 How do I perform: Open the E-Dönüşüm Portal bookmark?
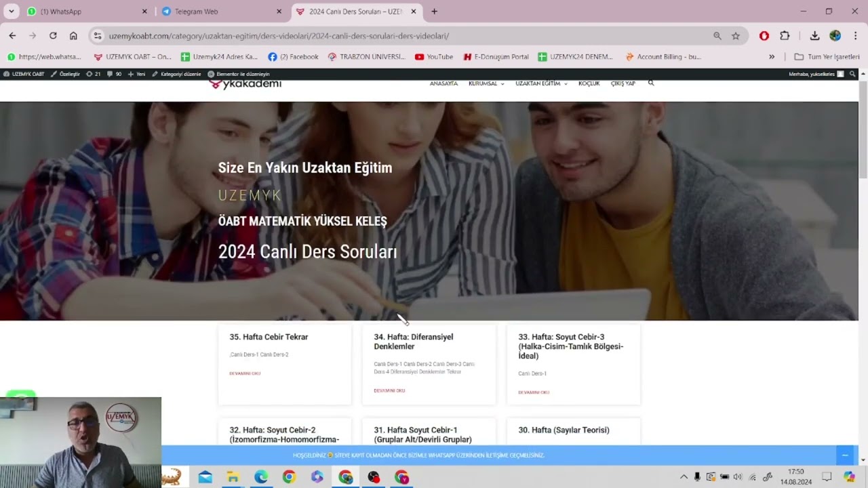pos(496,57)
